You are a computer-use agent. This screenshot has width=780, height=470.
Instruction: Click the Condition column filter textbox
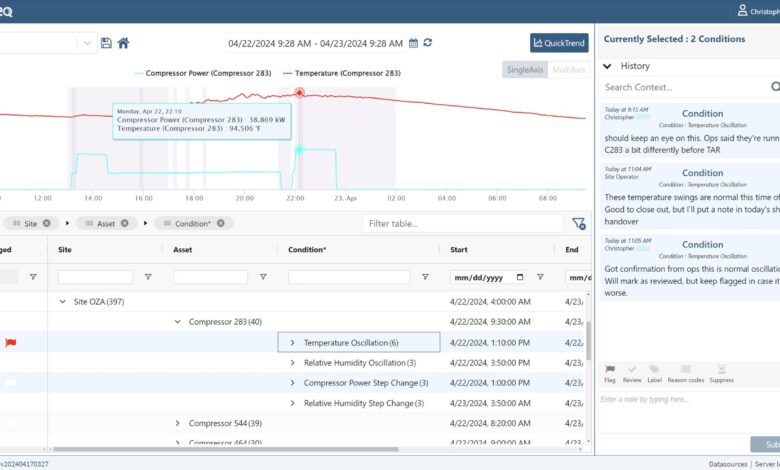tap(349, 277)
